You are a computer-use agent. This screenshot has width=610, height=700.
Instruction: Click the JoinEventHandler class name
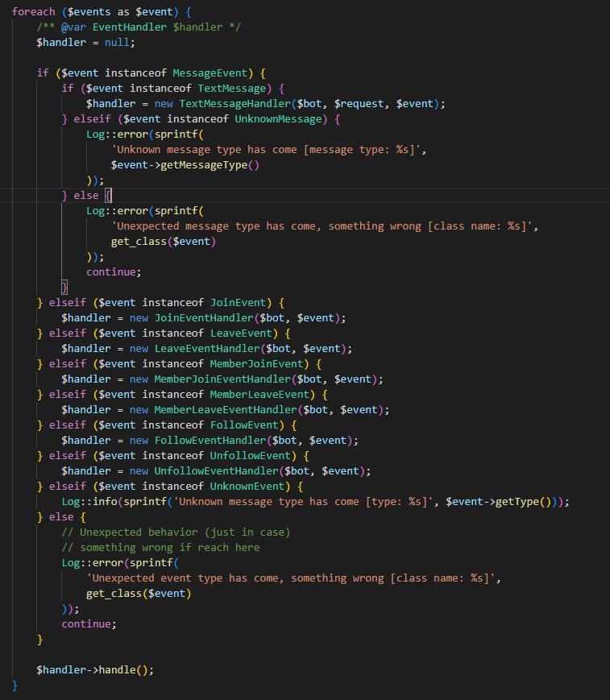(201, 317)
